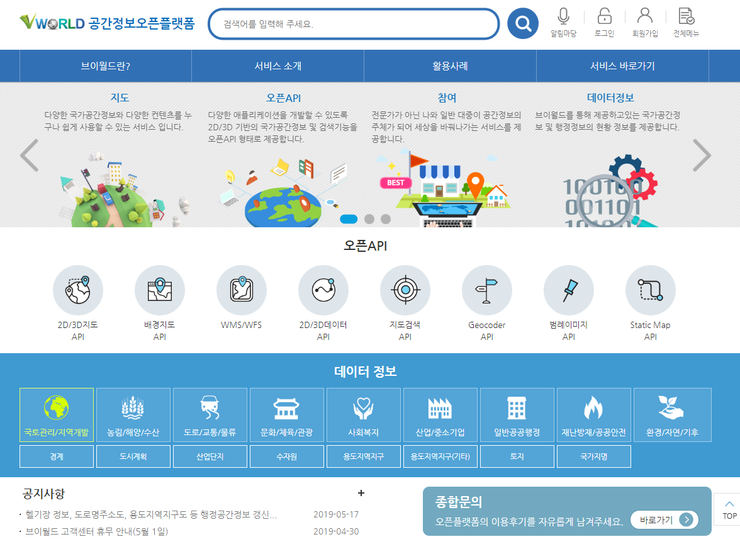Click the 참여 banner heading
Screen dimensions: 740x549
pos(447,98)
